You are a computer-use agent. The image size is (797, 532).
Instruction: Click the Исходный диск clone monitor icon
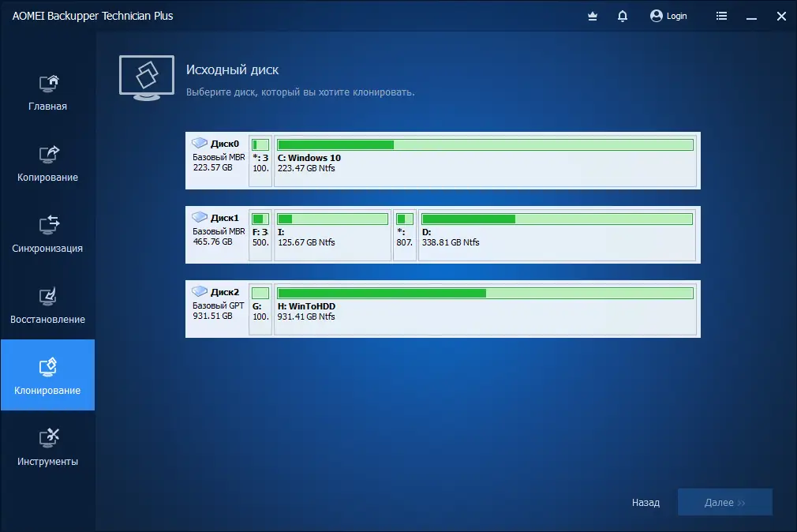(x=147, y=78)
